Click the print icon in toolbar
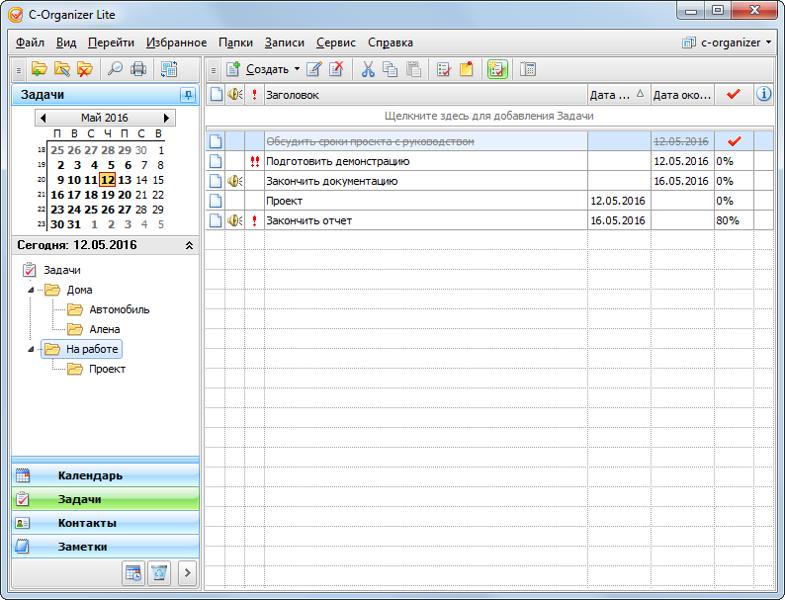Viewport: 785px width, 600px height. coord(139,69)
